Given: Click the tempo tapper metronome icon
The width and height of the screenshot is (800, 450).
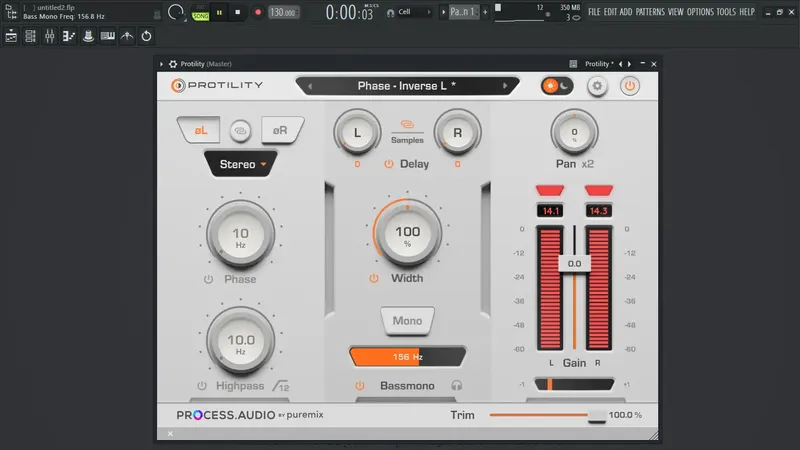Looking at the screenshot, I should [x=127, y=36].
